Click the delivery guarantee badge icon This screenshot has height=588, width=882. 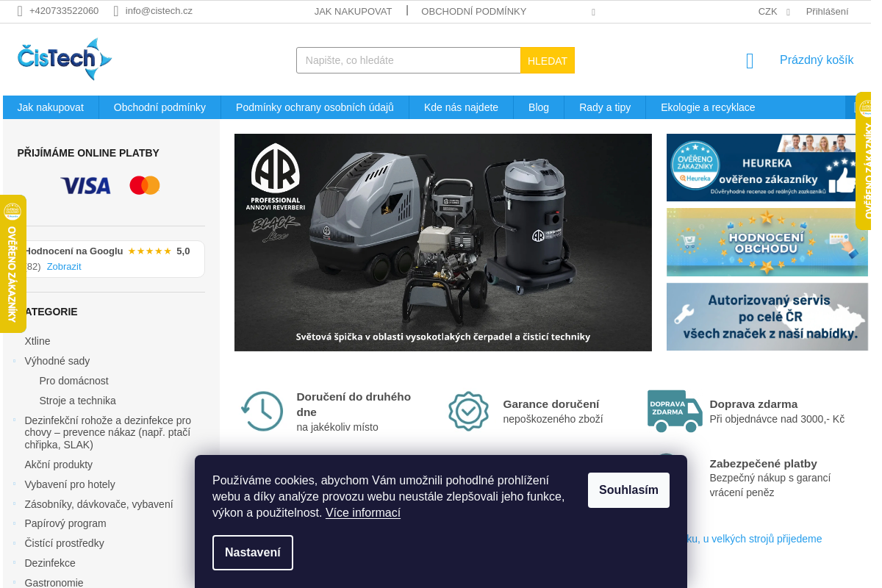point(468,412)
